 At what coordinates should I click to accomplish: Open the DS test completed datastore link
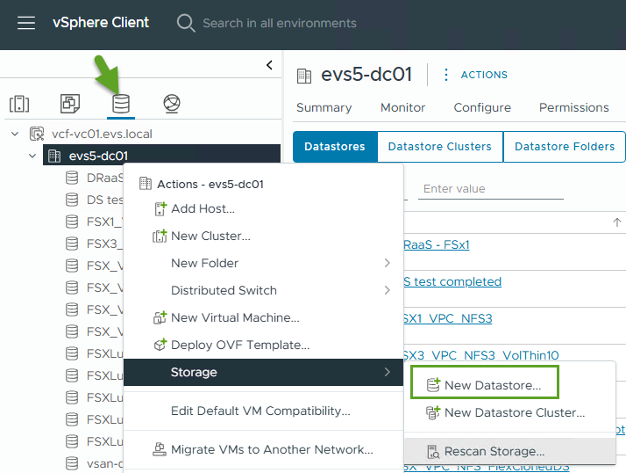[452, 281]
